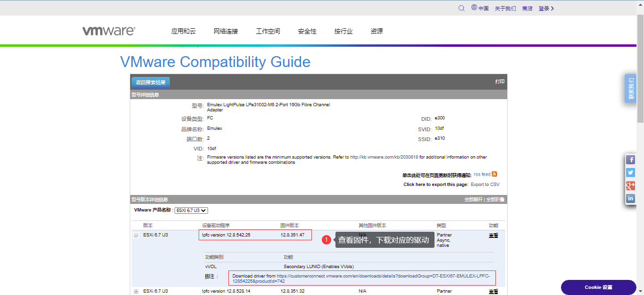644x295 pixels.
Task: Click the Google+ share icon
Action: coord(630,185)
